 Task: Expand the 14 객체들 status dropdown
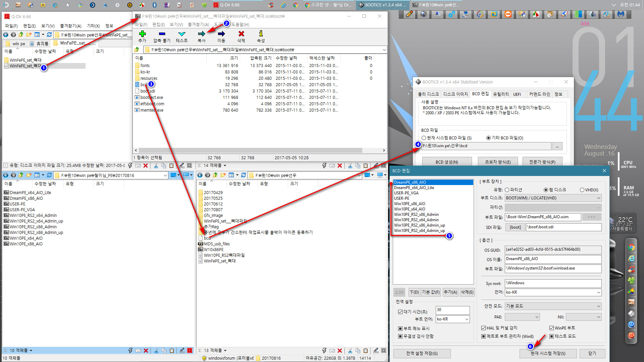pyautogui.click(x=225, y=166)
